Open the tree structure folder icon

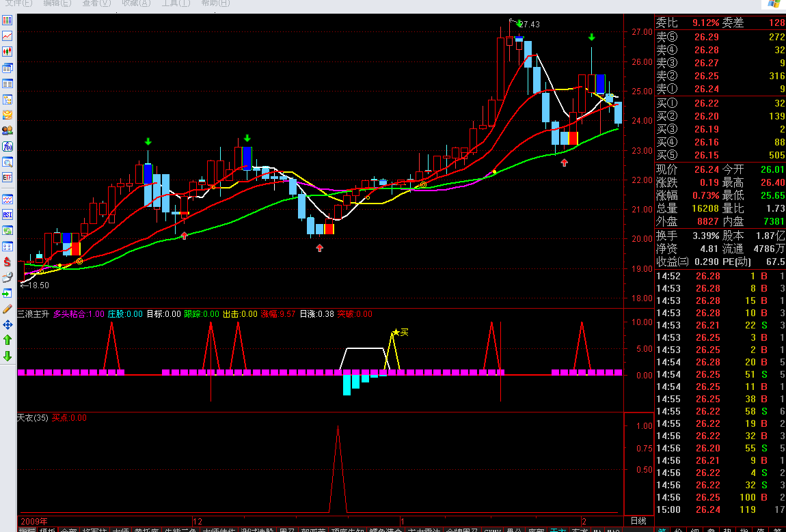click(7, 99)
